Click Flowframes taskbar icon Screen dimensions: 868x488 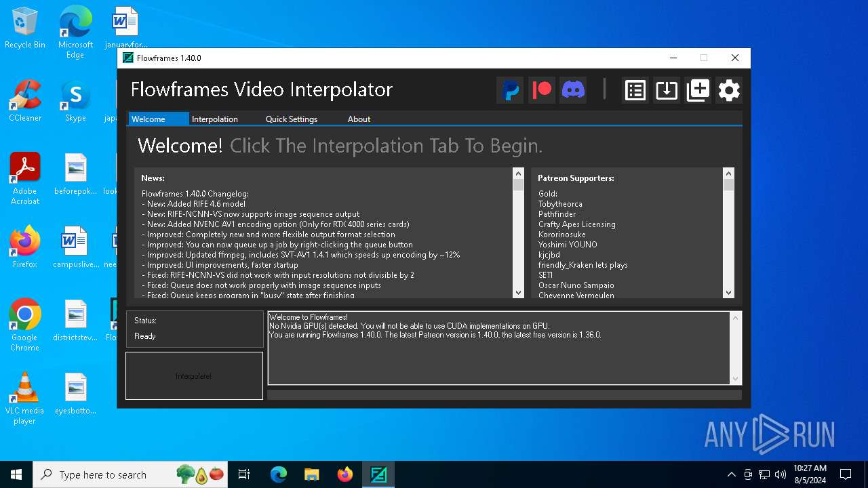click(x=378, y=474)
